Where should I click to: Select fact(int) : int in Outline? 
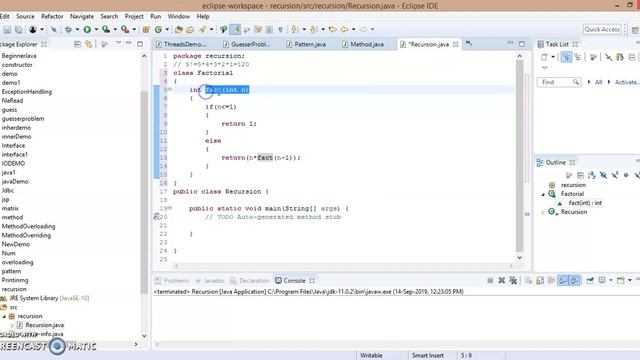click(585, 203)
